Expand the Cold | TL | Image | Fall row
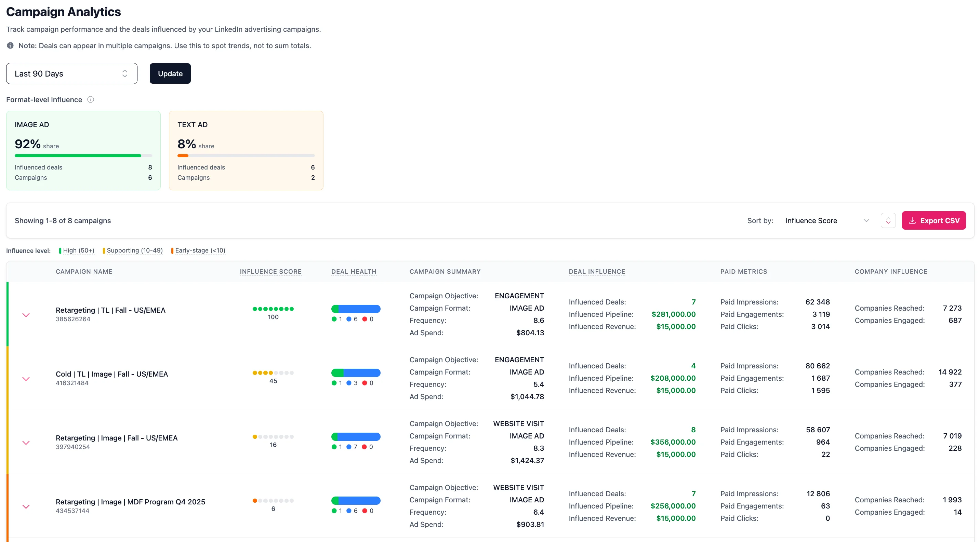Image resolution: width=980 pixels, height=542 pixels. pos(26,379)
